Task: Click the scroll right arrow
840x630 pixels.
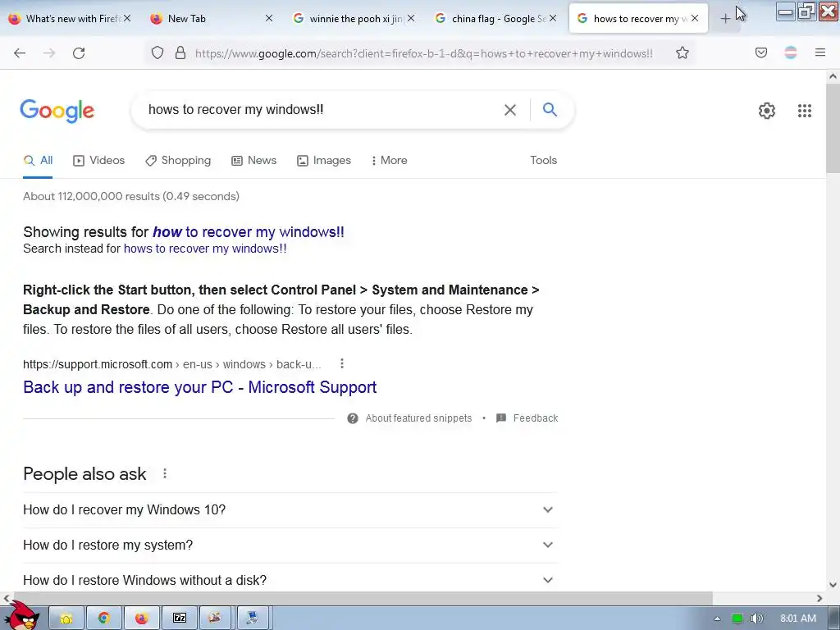Action: click(819, 598)
